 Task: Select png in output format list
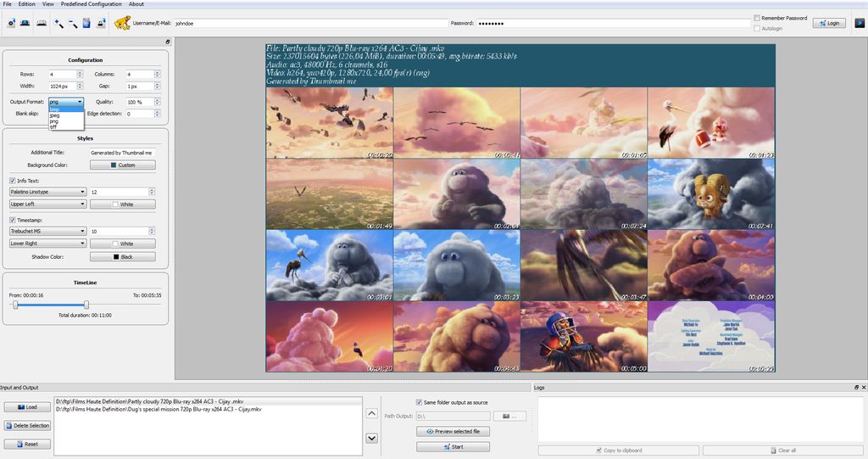(66, 120)
